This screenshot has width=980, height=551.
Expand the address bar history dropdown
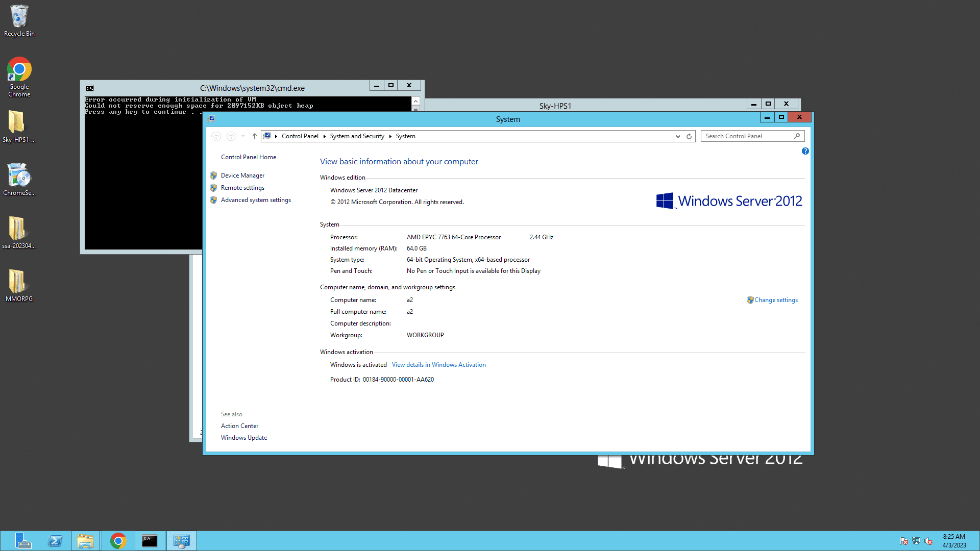[678, 136]
